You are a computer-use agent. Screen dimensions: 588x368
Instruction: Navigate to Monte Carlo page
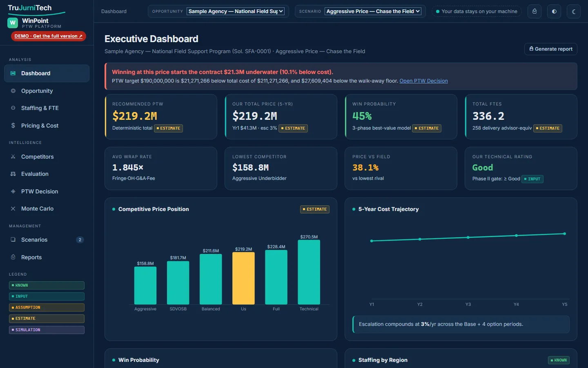[47, 209]
